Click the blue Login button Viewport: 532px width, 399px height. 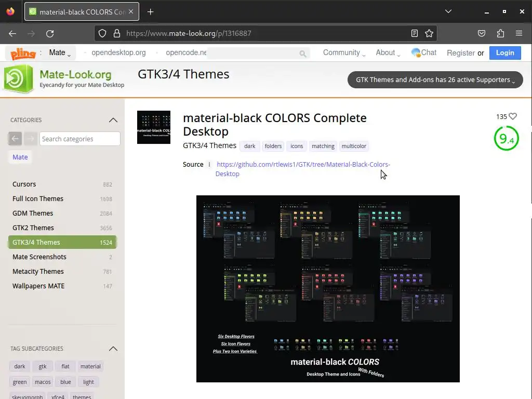coord(505,53)
